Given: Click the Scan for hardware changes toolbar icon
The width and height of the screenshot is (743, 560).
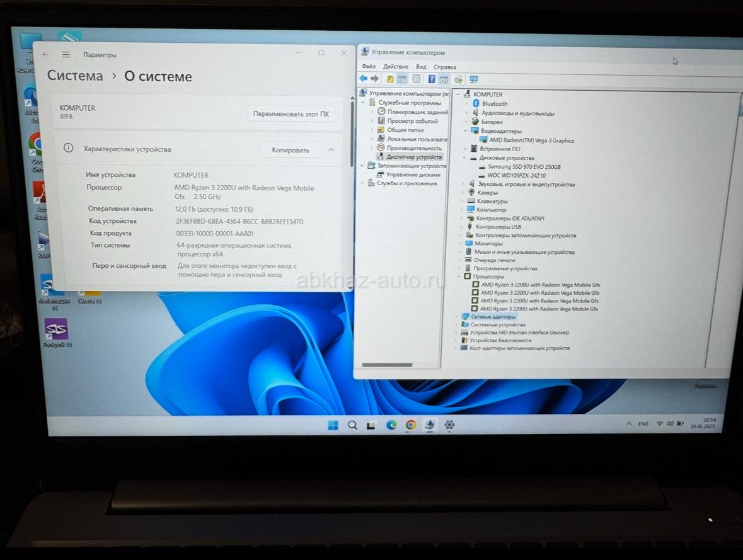Looking at the screenshot, I should (x=458, y=79).
